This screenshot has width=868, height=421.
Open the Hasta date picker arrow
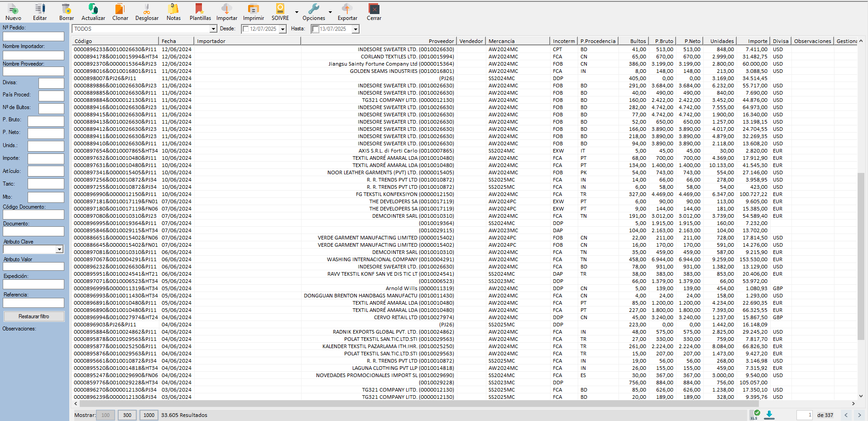click(355, 29)
